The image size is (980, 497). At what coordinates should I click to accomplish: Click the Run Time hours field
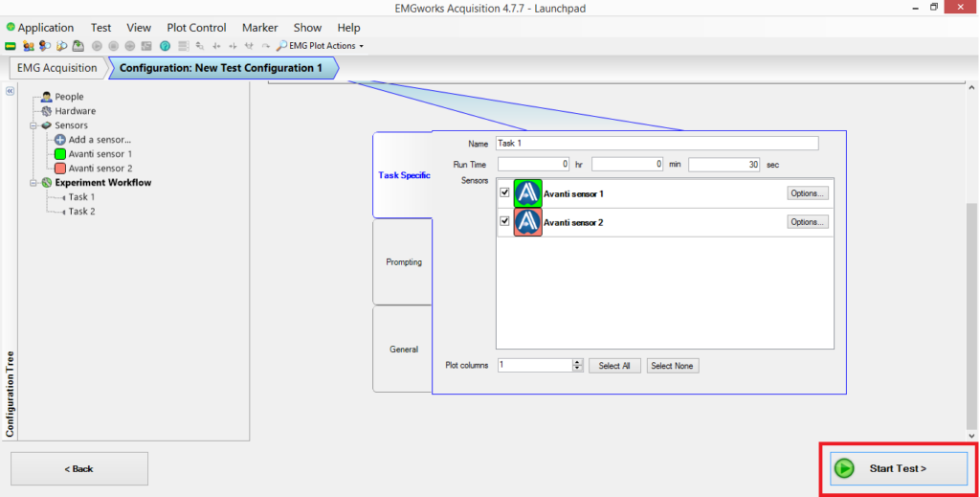point(534,165)
